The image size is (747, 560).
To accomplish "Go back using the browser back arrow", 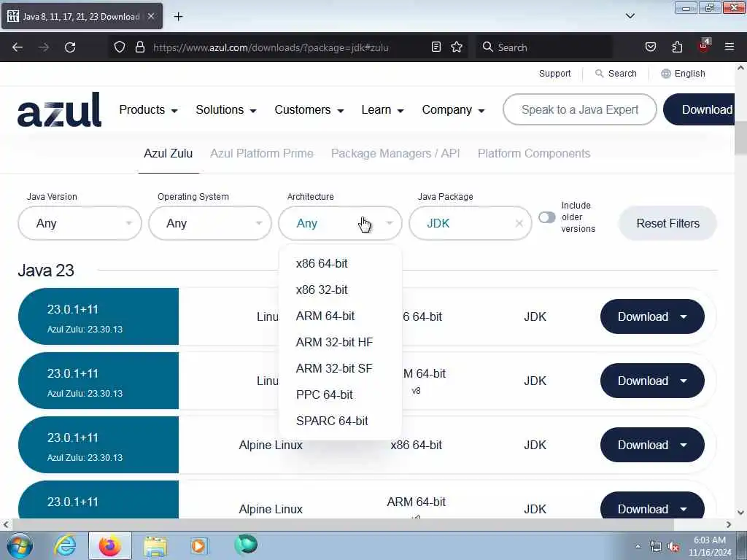I will pyautogui.click(x=18, y=47).
